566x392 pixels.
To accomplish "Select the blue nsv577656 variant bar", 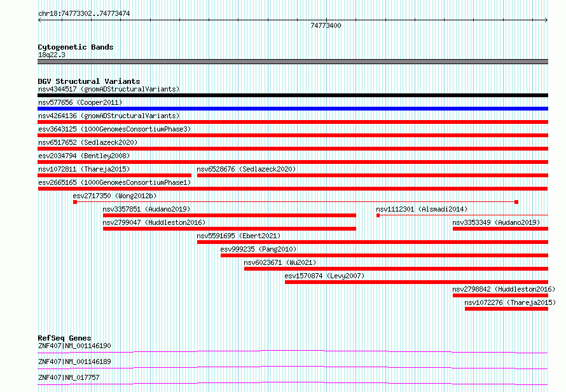I will click(293, 109).
